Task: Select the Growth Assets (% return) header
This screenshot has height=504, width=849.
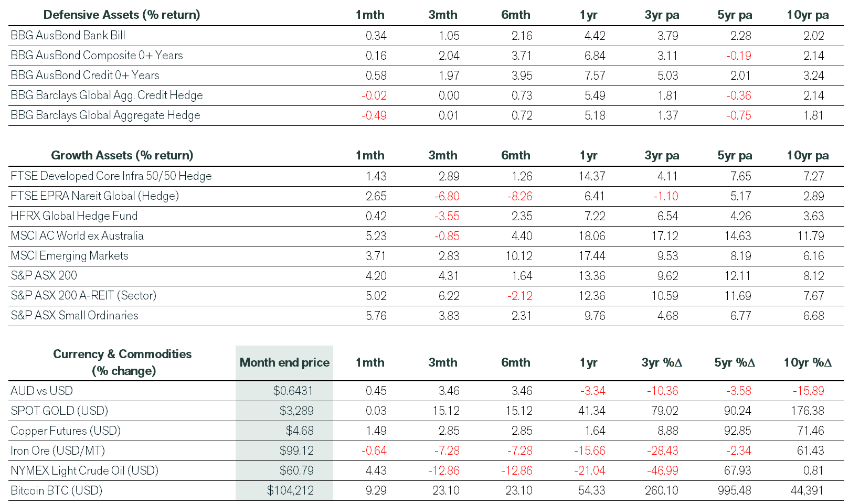Action: point(122,155)
